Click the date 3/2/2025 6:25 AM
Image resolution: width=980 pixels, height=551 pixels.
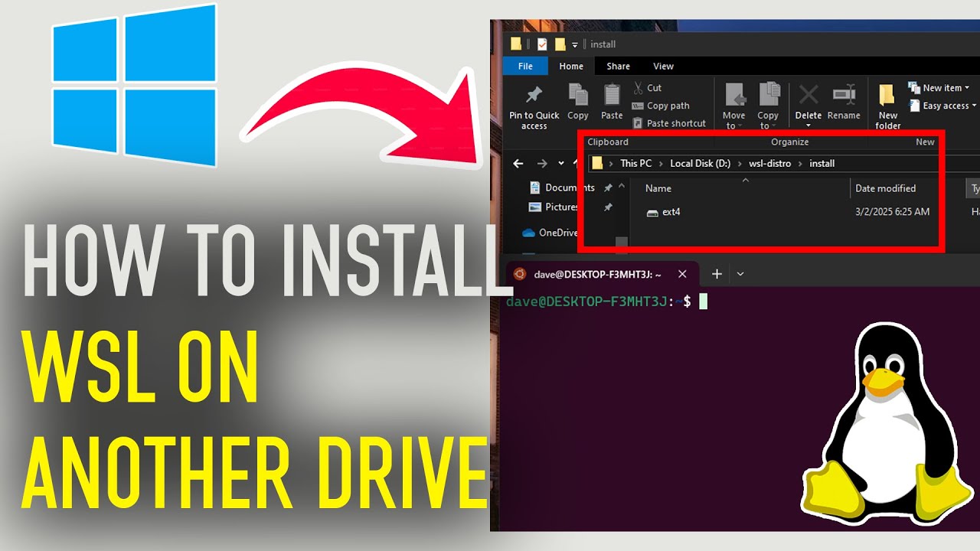tap(893, 212)
